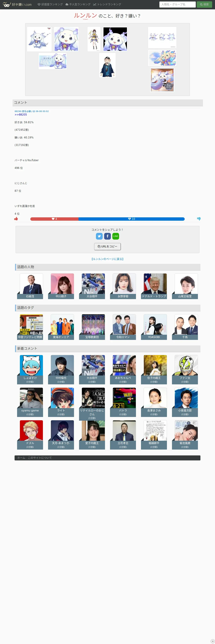The height and width of the screenshot is (644, 215).
Task: View the ルンルン image on black background
Action: click(x=115, y=39)
